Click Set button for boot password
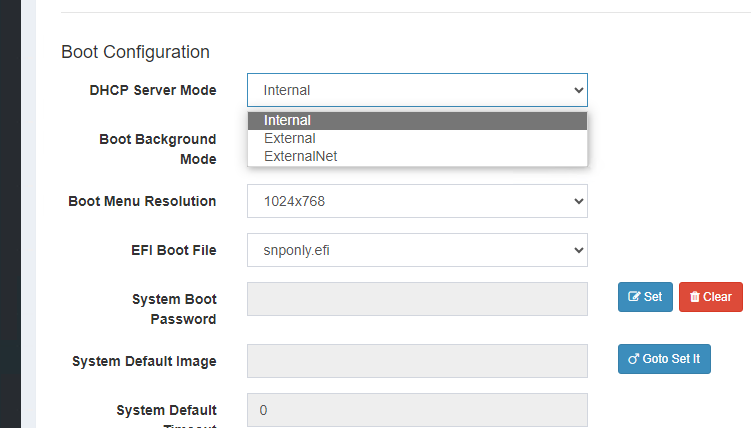The image size is (751, 428). click(x=645, y=297)
